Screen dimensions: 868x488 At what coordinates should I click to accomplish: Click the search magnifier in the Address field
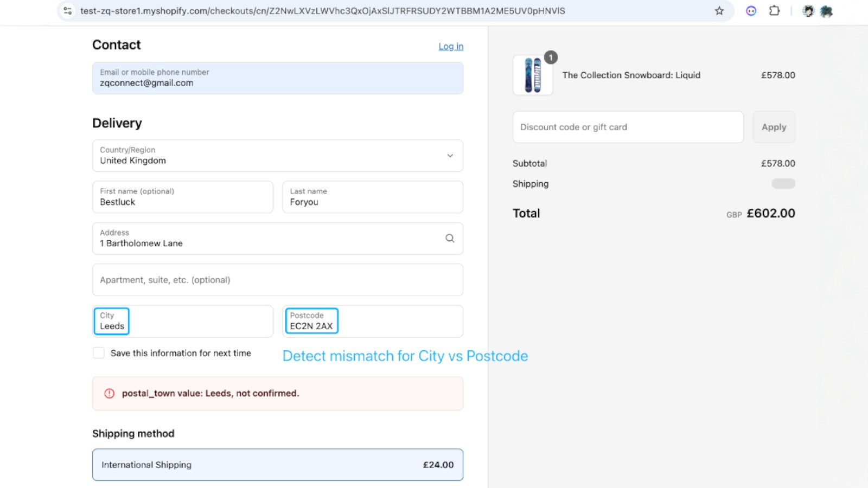tap(450, 238)
